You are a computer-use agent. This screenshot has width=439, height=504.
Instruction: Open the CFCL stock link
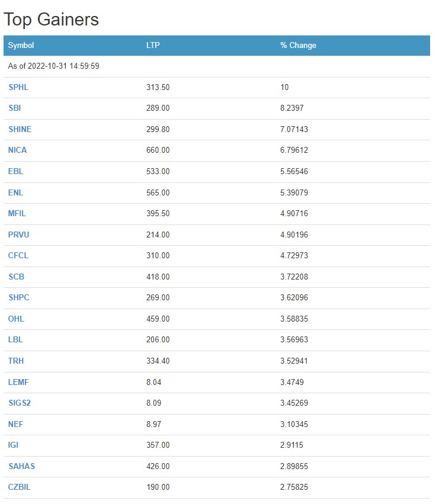pos(18,255)
